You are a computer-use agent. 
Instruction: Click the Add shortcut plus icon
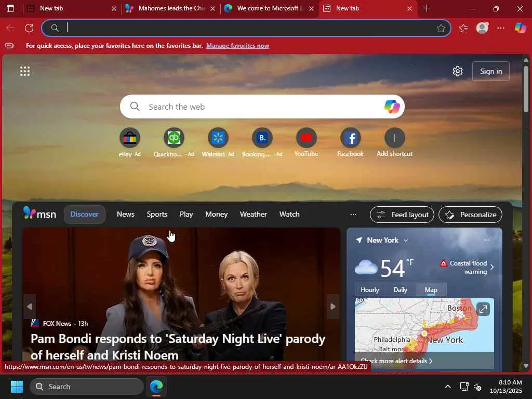pos(394,138)
